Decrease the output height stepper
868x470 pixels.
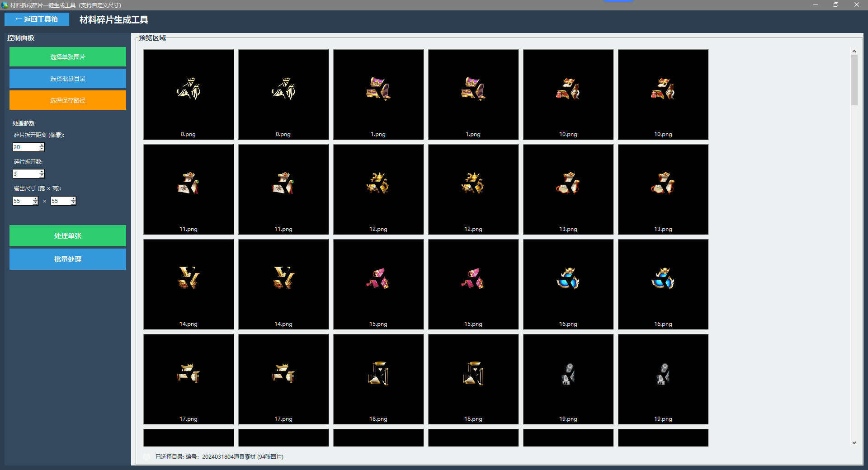[73, 203]
